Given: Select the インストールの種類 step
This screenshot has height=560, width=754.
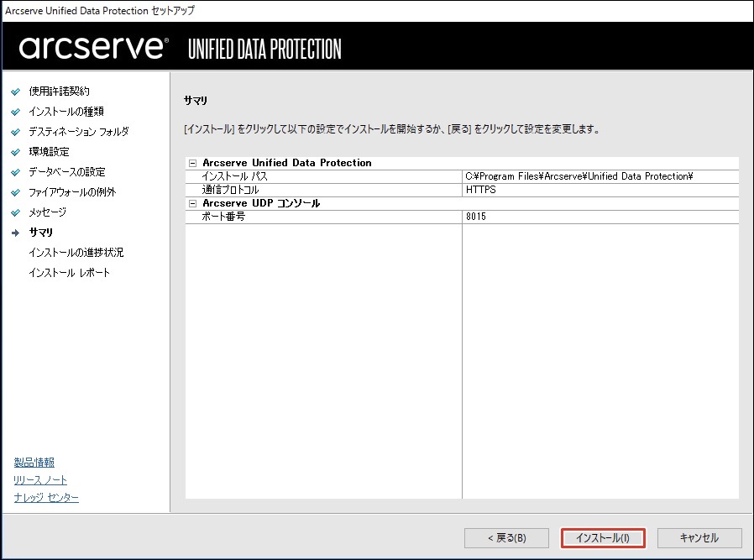Looking at the screenshot, I should pyautogui.click(x=66, y=111).
